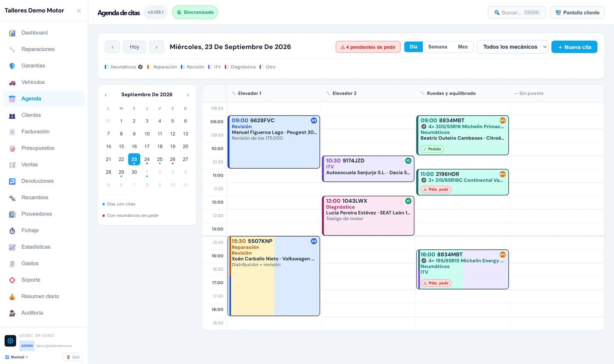
Task: Click the Garantías shield icon
Action: [x=12, y=66]
